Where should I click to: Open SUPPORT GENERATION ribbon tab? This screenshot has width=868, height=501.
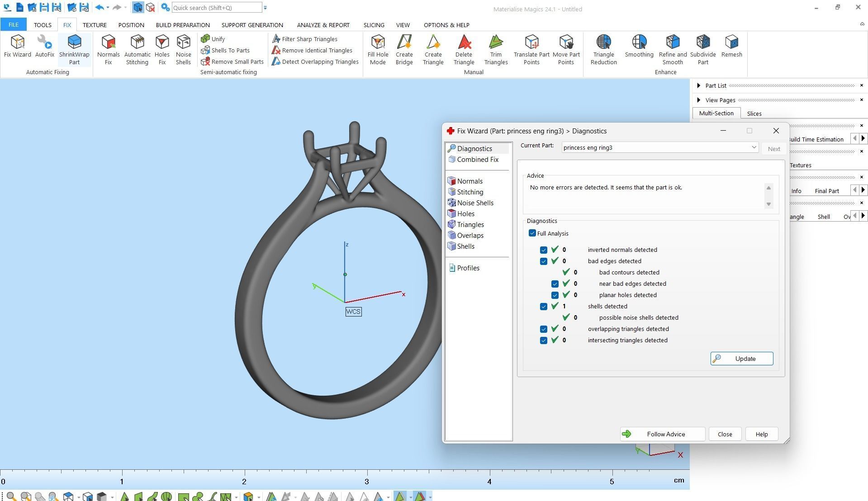click(x=252, y=25)
